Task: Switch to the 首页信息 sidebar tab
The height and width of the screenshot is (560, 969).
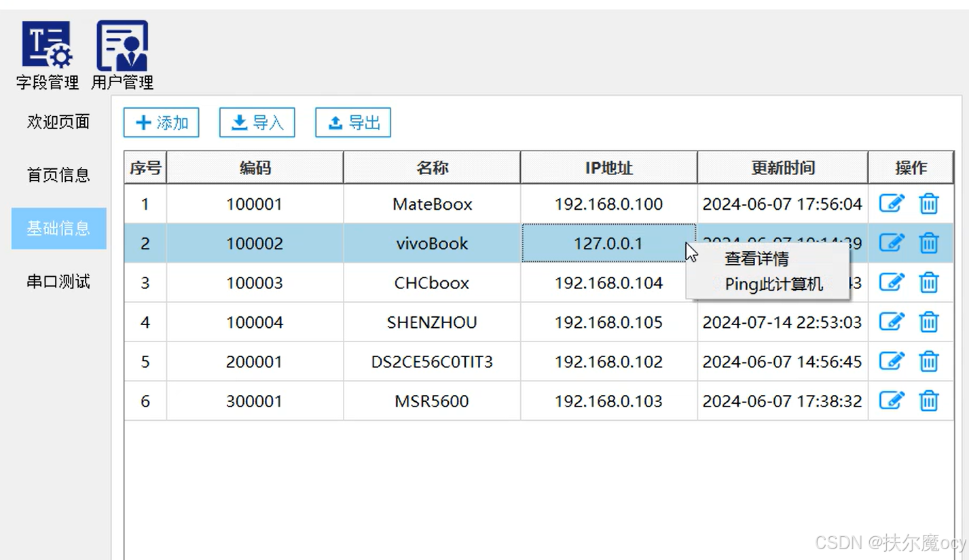Action: 58,175
